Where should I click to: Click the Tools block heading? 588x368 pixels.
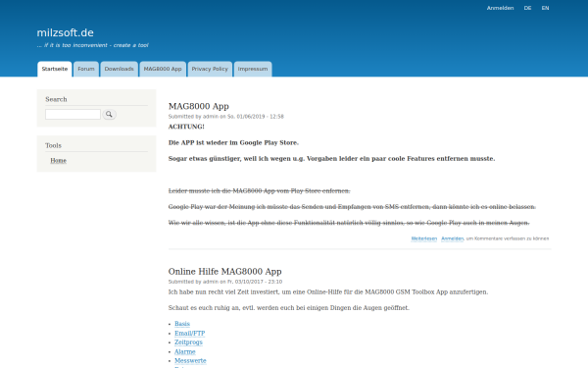point(53,145)
